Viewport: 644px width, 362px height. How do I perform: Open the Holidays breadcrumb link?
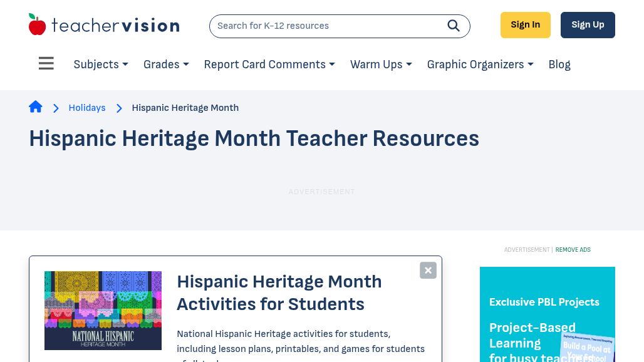87,108
